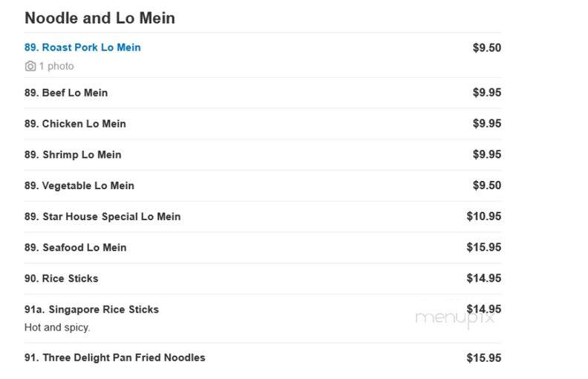The width and height of the screenshot is (588, 379).
Task: Click the Rice Sticks $14.95 price
Action: [x=484, y=278]
